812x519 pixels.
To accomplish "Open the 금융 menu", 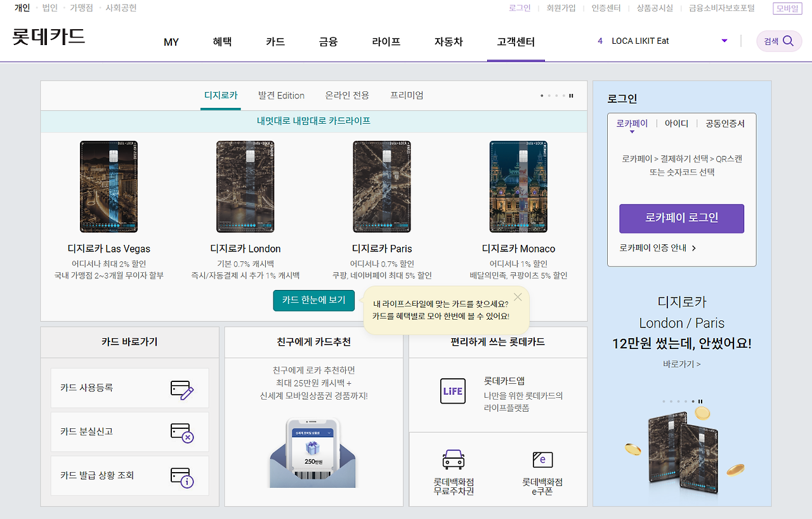I will 328,42.
